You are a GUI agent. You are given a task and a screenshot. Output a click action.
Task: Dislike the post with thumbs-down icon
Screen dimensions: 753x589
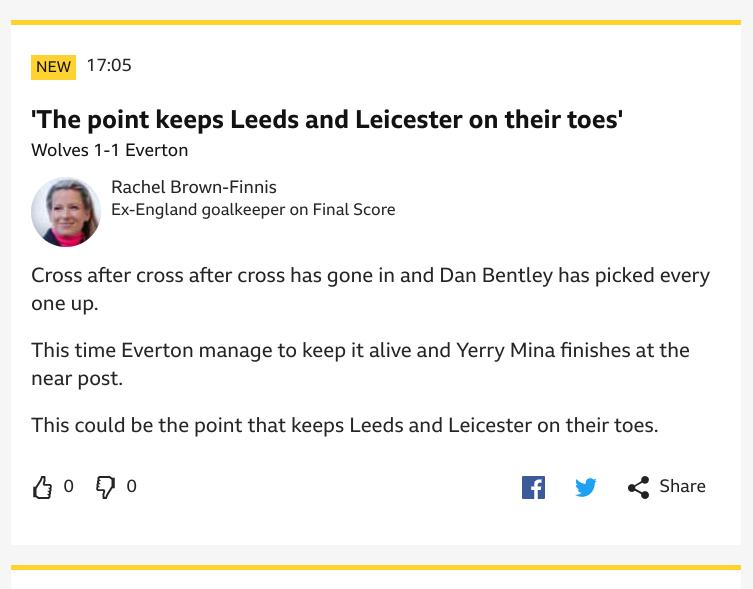point(105,487)
